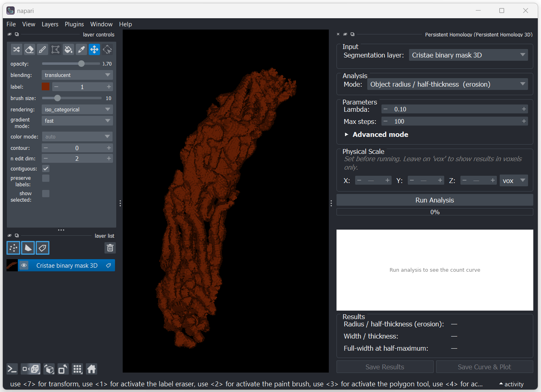
Task: Float the layer controls panel
Action: click(x=17, y=34)
